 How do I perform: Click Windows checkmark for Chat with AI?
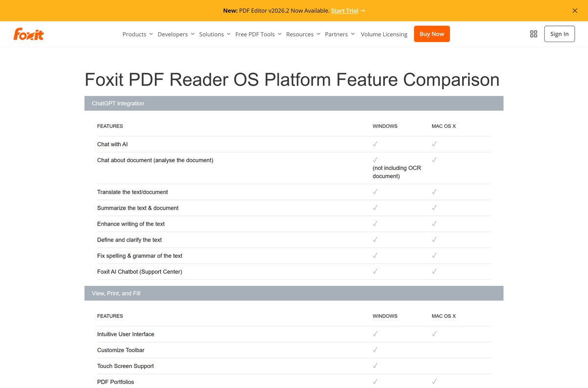click(375, 144)
